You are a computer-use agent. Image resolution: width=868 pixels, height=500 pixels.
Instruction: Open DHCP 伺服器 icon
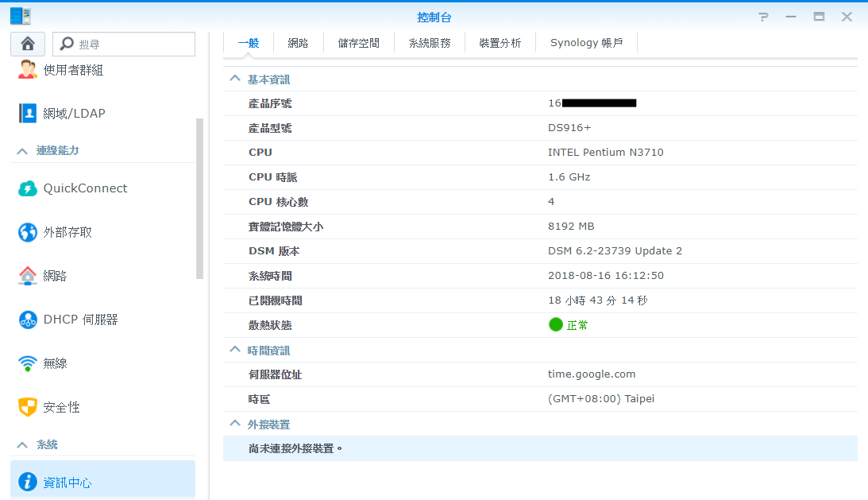[27, 320]
